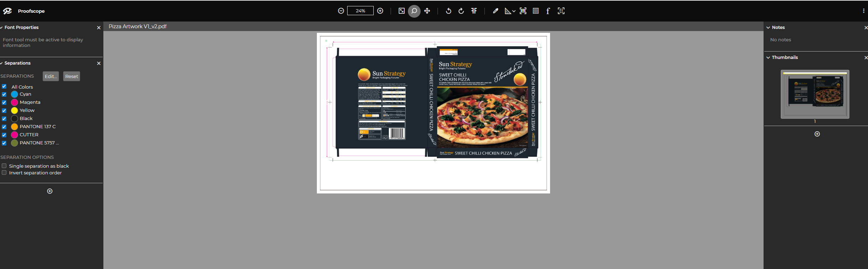Collapse the Thumbnails panel chevron
The width and height of the screenshot is (868, 269).
(x=768, y=58)
